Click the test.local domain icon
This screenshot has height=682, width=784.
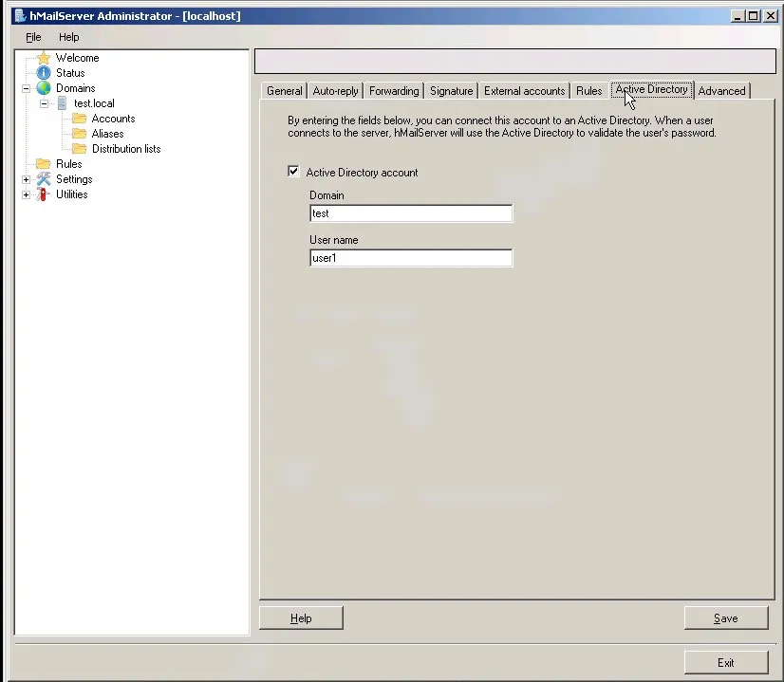tap(62, 102)
